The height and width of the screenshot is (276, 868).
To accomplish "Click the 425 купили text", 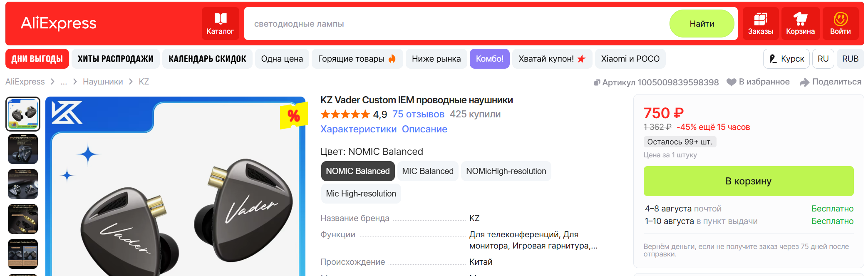I will coord(475,114).
